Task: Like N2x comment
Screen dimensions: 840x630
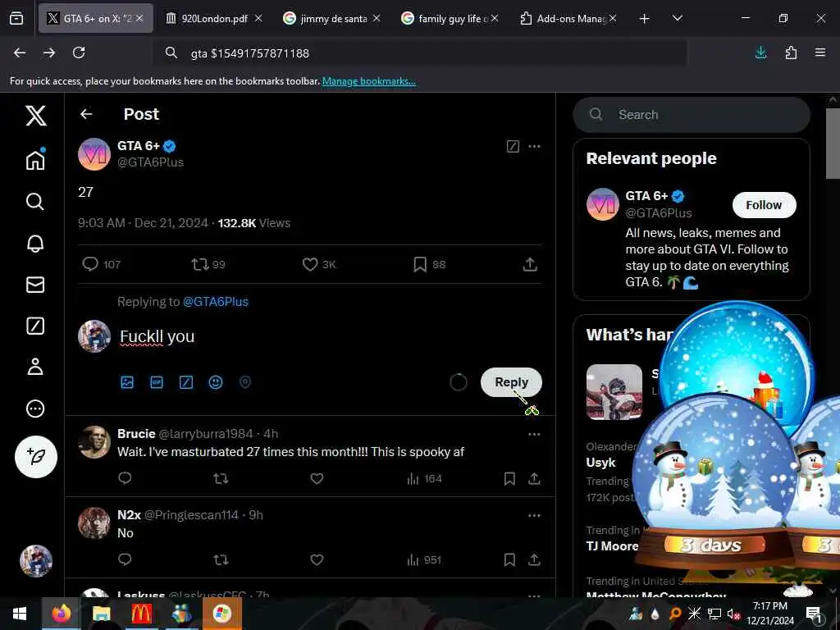Action: 317,559
